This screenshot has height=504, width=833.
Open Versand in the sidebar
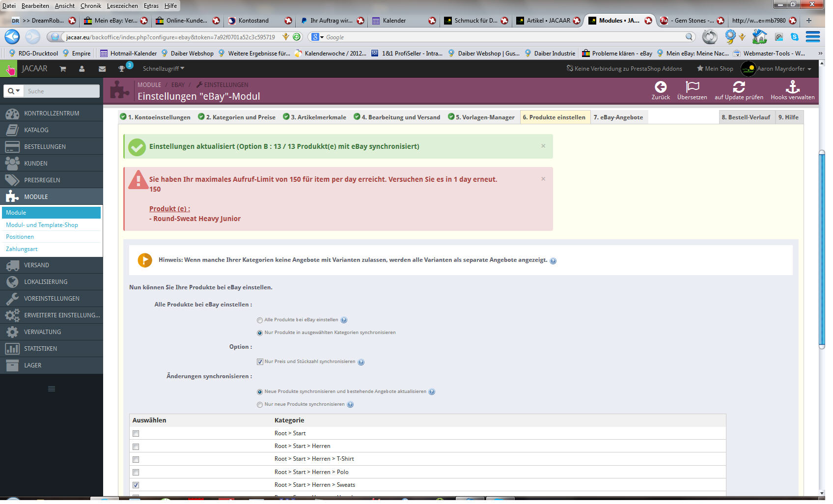(52, 265)
